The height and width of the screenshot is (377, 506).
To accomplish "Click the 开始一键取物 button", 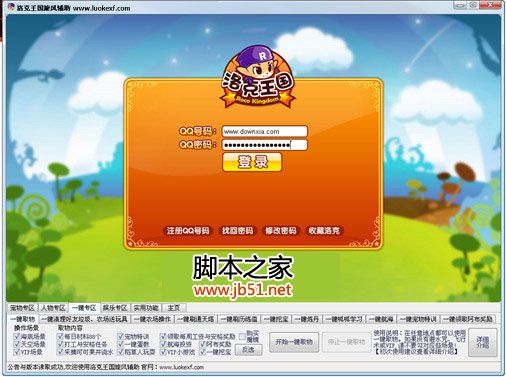I will (x=294, y=342).
